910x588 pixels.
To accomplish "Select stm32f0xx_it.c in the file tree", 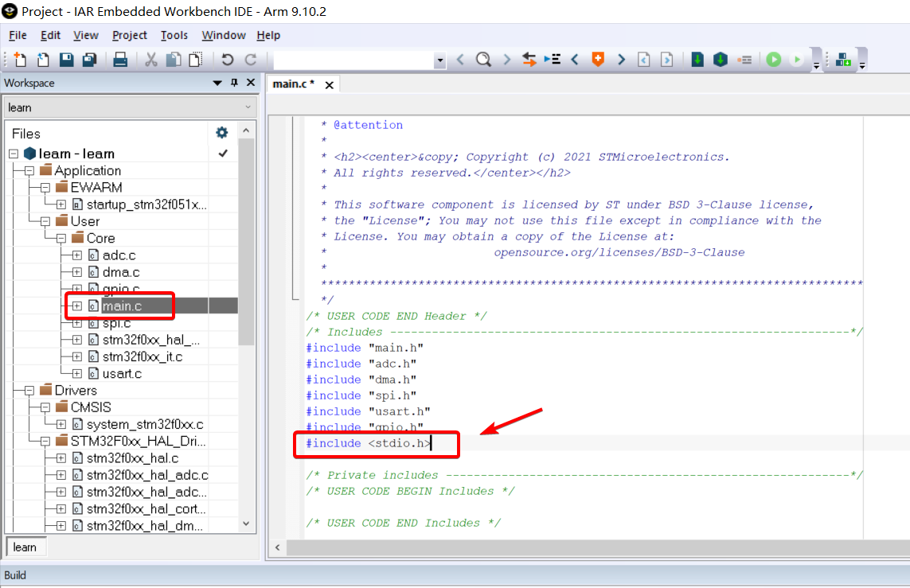I will tap(142, 356).
